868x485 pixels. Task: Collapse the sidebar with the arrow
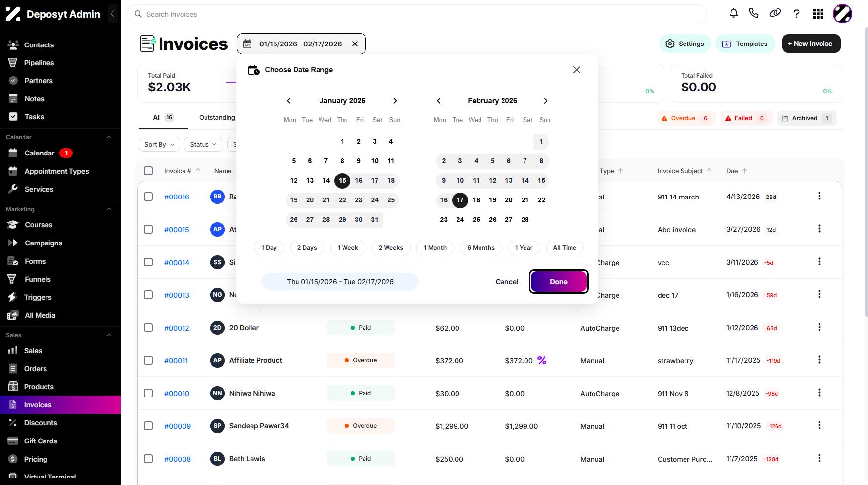(x=112, y=14)
